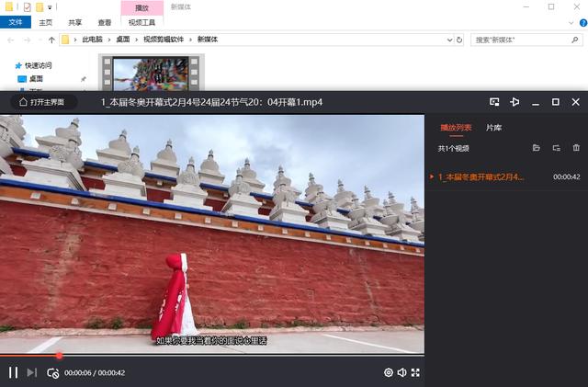Open the playback settings gear
This screenshot has width=588, height=387.
pos(389,372)
